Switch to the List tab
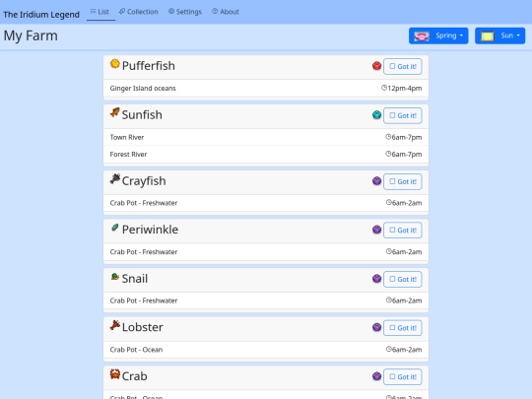The height and width of the screenshot is (399, 532). 100,12
